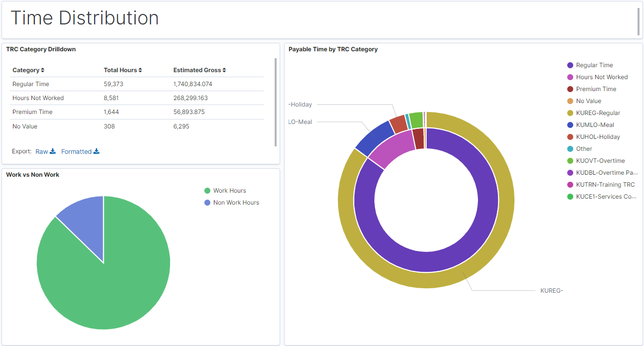
Task: Sort by Estimated Gross sort icon
Action: pos(224,70)
